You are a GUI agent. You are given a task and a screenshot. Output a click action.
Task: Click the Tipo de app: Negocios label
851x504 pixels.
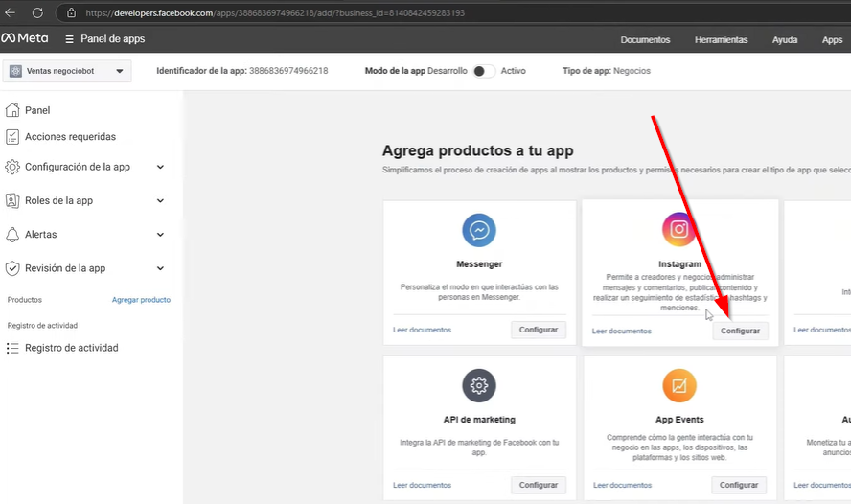tap(607, 71)
